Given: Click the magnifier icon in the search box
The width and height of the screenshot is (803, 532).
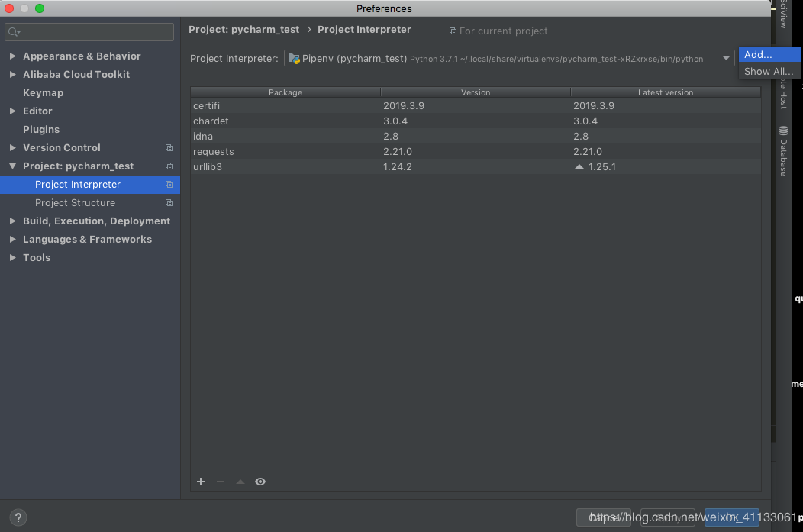Looking at the screenshot, I should click(x=14, y=32).
